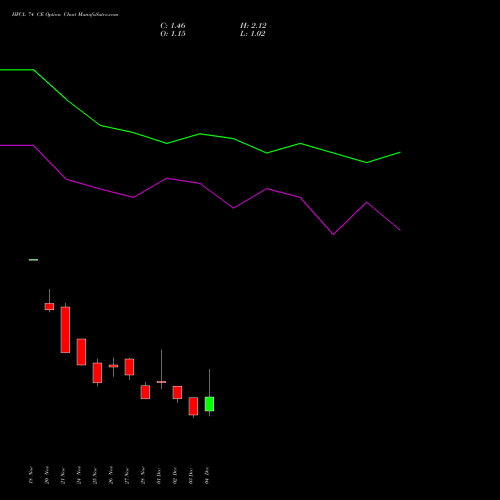Click the green indicator line
Screen dimensions: 500x500
tap(200, 134)
